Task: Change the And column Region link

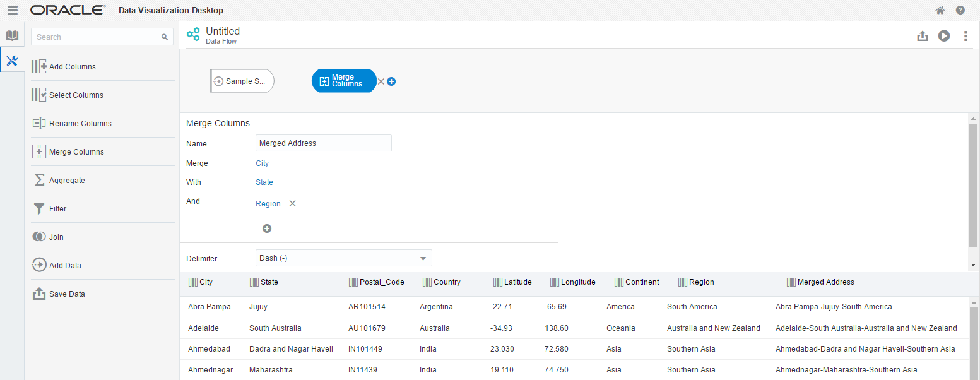Action: (x=268, y=204)
